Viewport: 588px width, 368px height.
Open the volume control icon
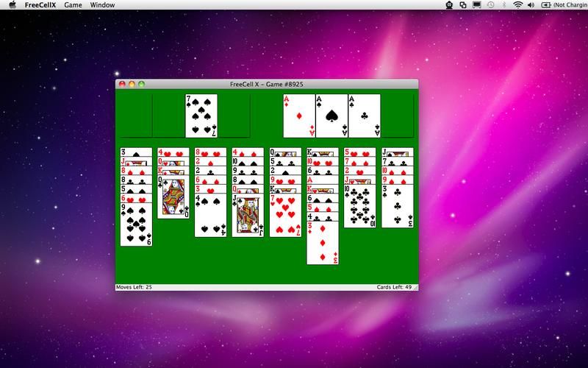click(x=531, y=5)
